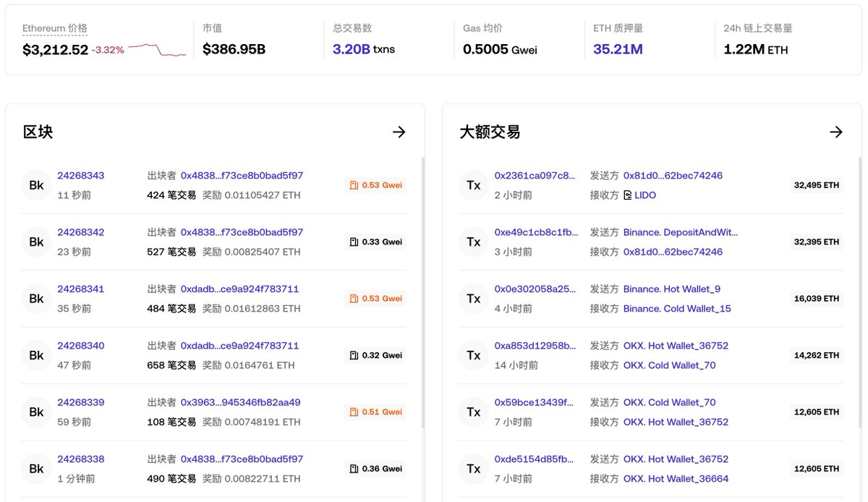Click the Bk icon for block 24268342

tap(36, 242)
